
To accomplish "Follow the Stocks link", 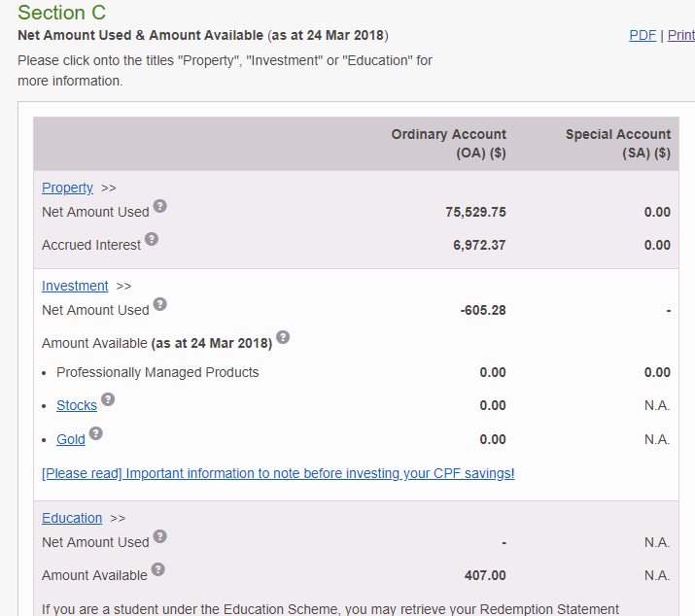I will click(x=77, y=405).
